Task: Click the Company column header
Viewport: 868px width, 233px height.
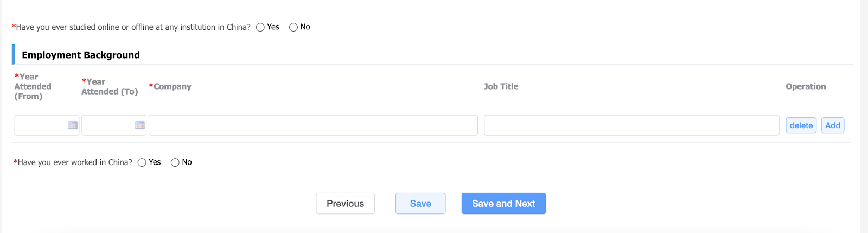Action: click(x=170, y=86)
